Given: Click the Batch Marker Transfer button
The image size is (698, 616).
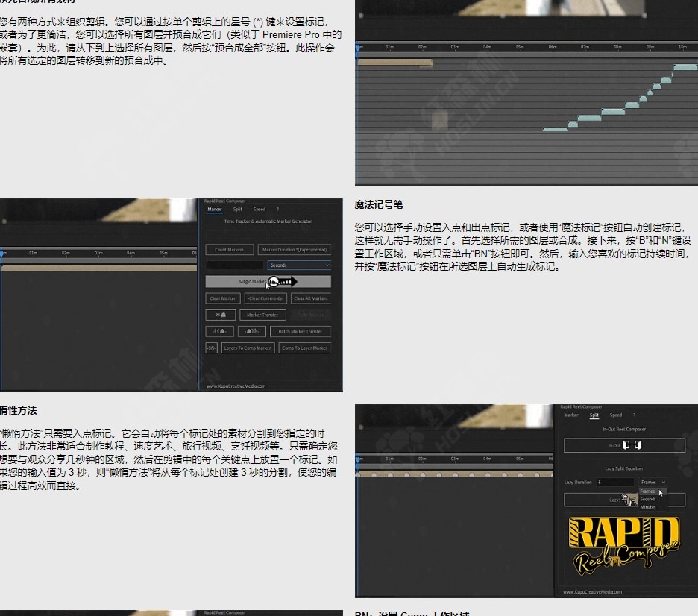Looking at the screenshot, I should [x=301, y=331].
